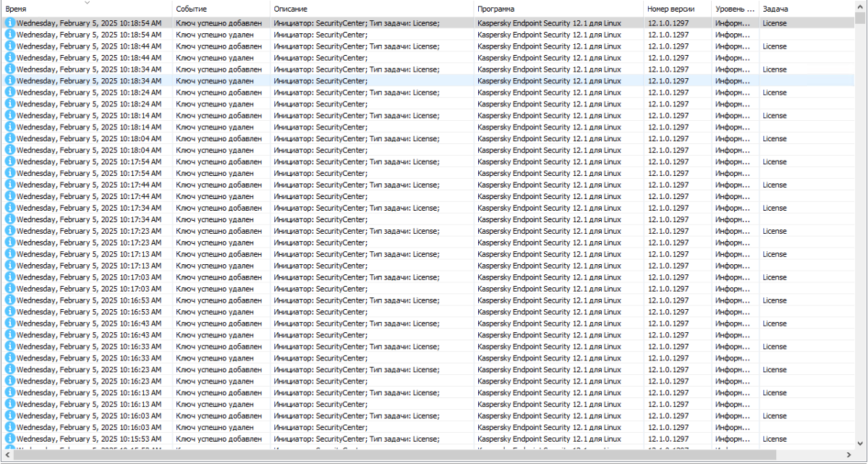This screenshot has width=868, height=464.
Task: Click the horizontal scrollbar thumb
Action: tap(396, 455)
